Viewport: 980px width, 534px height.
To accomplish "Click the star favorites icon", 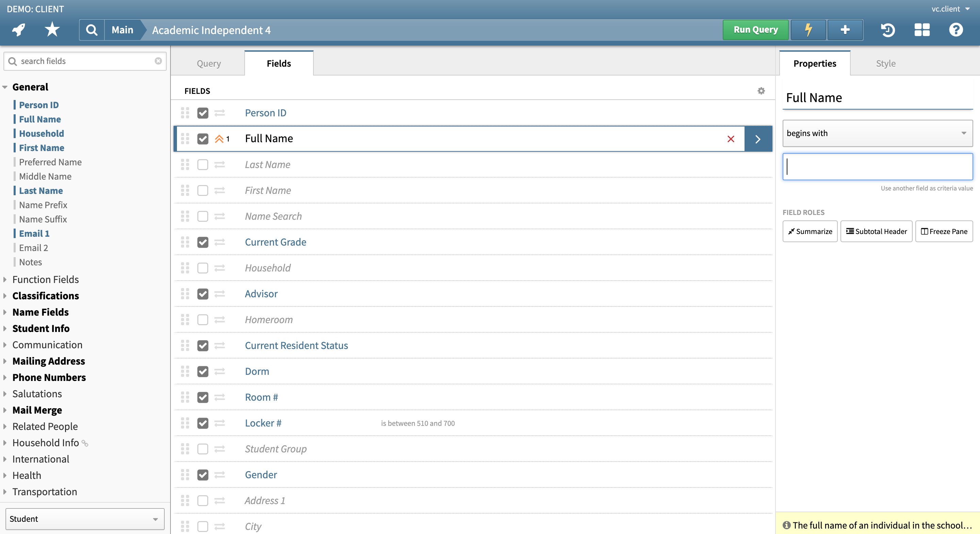I will pos(52,30).
